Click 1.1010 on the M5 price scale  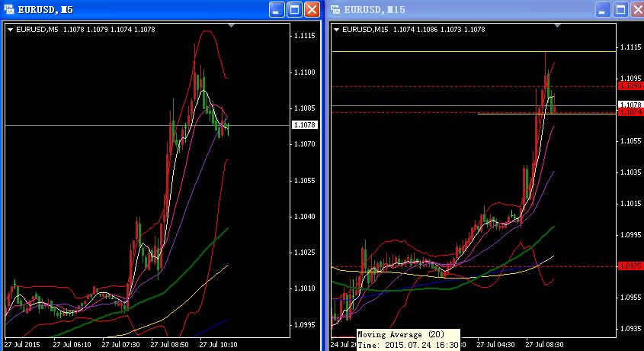tap(305, 288)
